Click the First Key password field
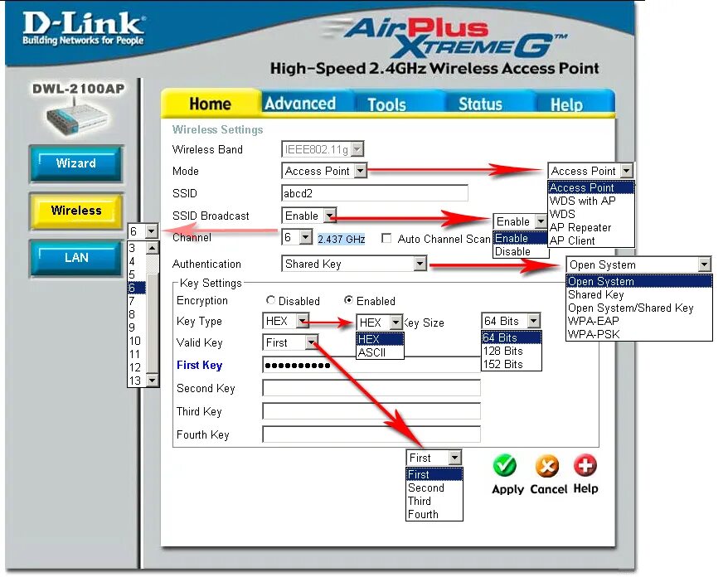 coord(371,366)
